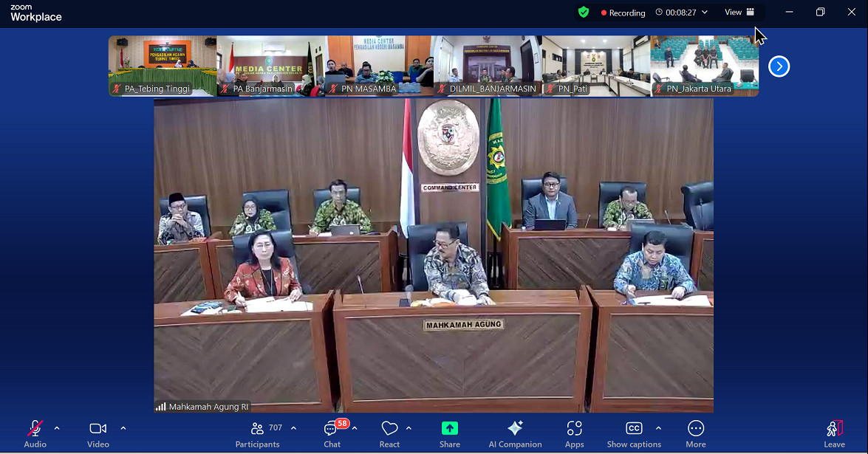Turn on Show captions
This screenshot has width=868, height=454.
(x=634, y=434)
